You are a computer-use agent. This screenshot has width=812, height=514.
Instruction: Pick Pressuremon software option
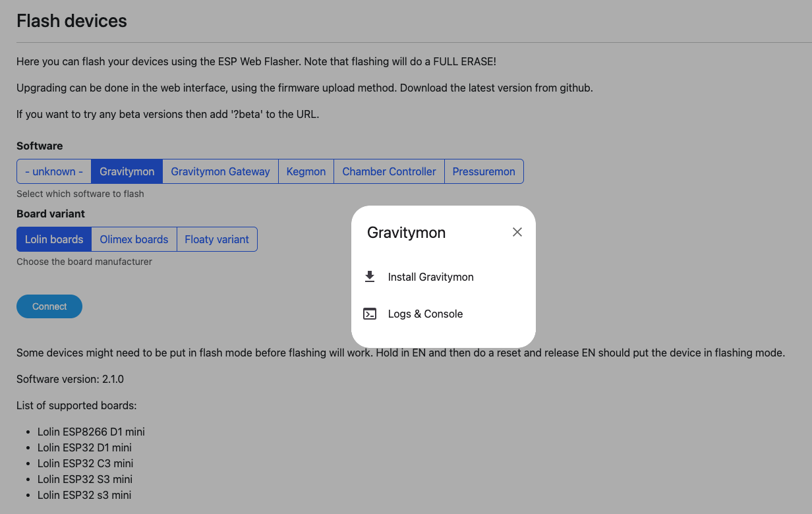coord(484,171)
